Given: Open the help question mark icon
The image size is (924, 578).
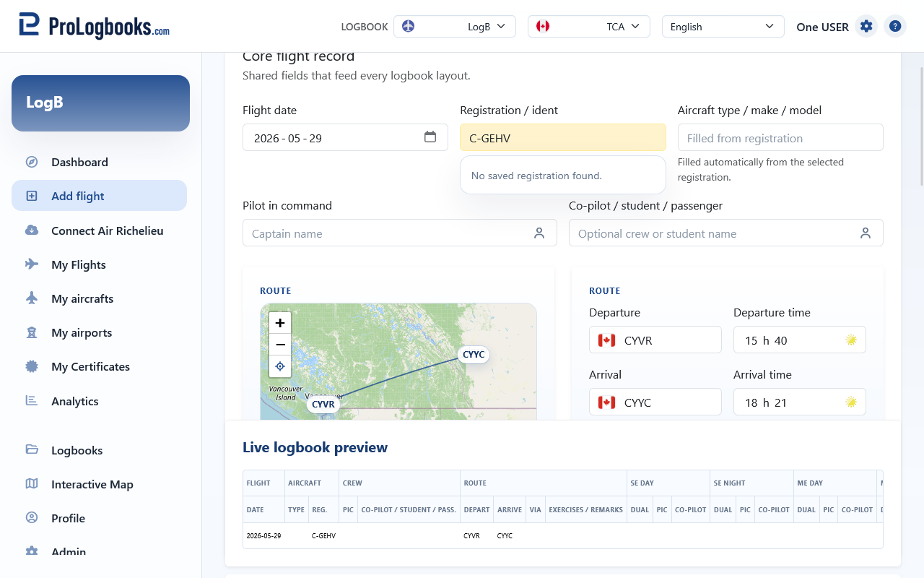Looking at the screenshot, I should pyautogui.click(x=895, y=26).
